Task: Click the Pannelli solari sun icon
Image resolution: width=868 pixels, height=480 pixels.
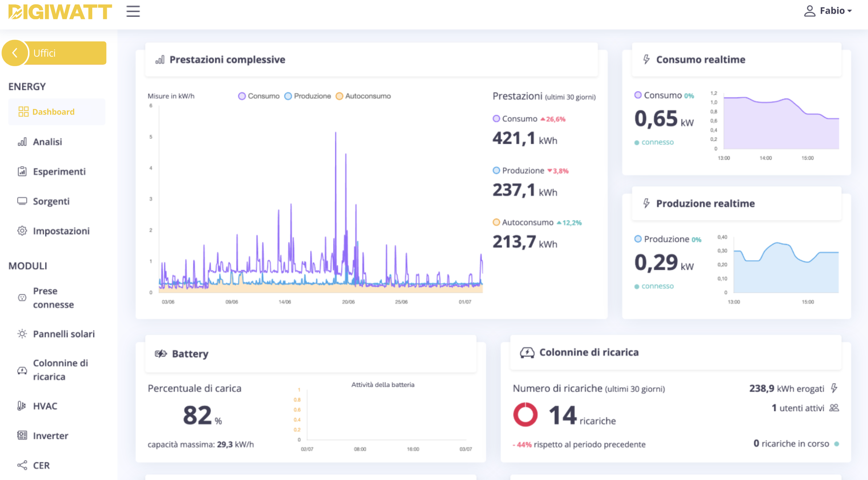Action: [x=22, y=334]
